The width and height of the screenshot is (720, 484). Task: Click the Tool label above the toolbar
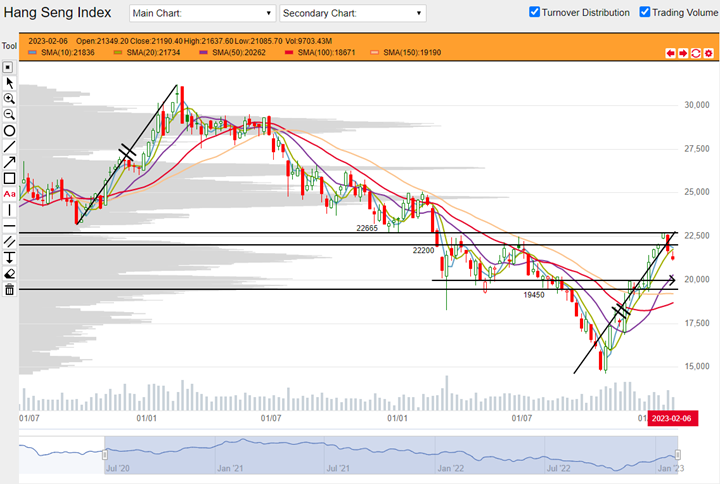pos(9,46)
